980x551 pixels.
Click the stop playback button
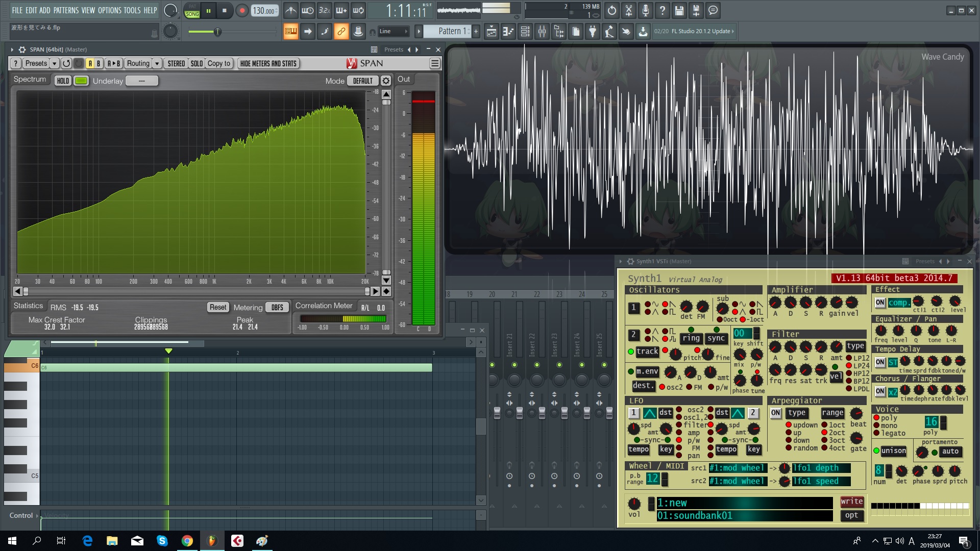click(224, 10)
